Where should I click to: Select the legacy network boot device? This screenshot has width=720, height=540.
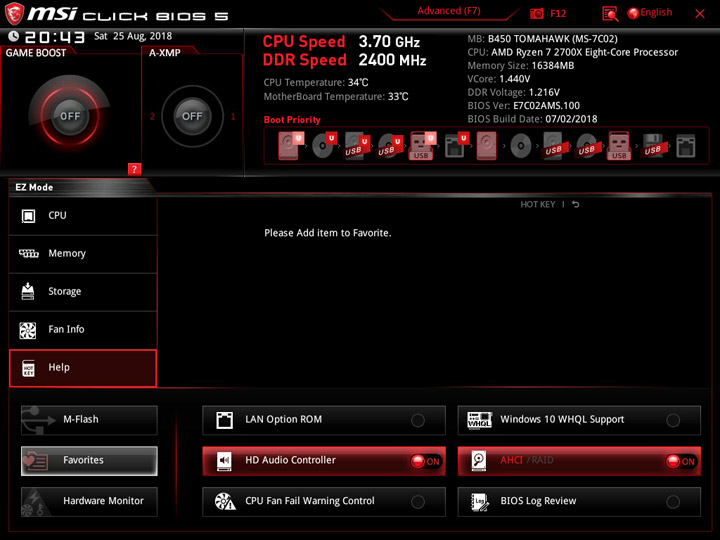(686, 146)
